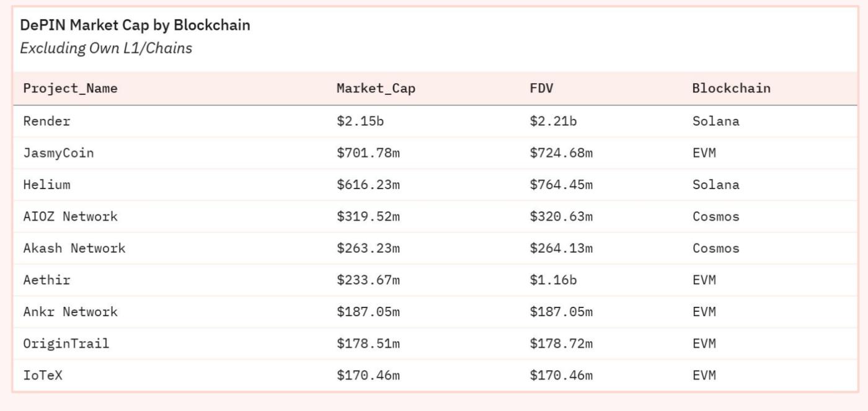
Task: Select the Akash Network row name
Action: [x=74, y=249]
